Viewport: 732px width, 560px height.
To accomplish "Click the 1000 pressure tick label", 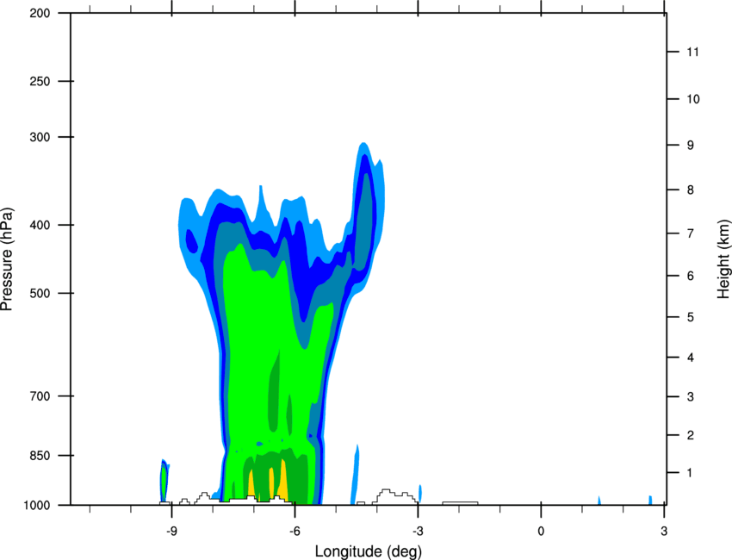I will coord(37,506).
